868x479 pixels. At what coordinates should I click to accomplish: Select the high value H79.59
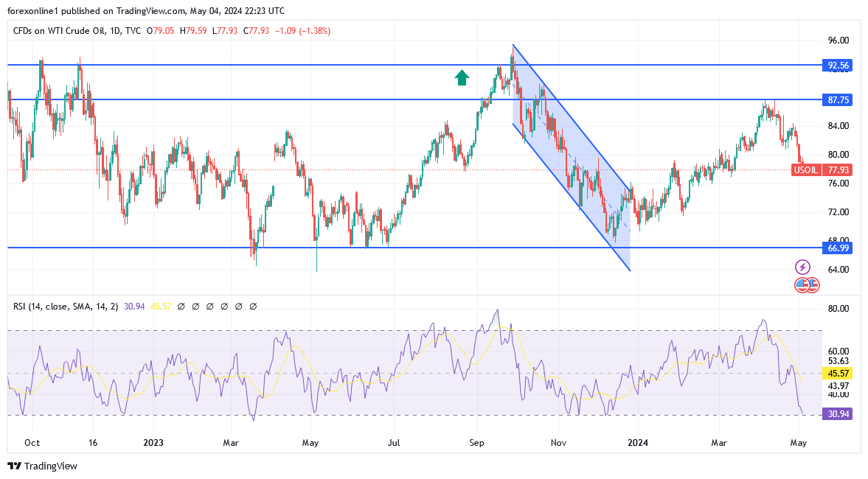click(x=192, y=31)
